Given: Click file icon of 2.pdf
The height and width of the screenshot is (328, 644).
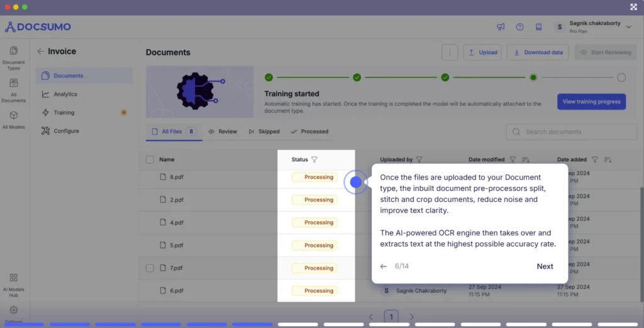Looking at the screenshot, I should point(163,200).
